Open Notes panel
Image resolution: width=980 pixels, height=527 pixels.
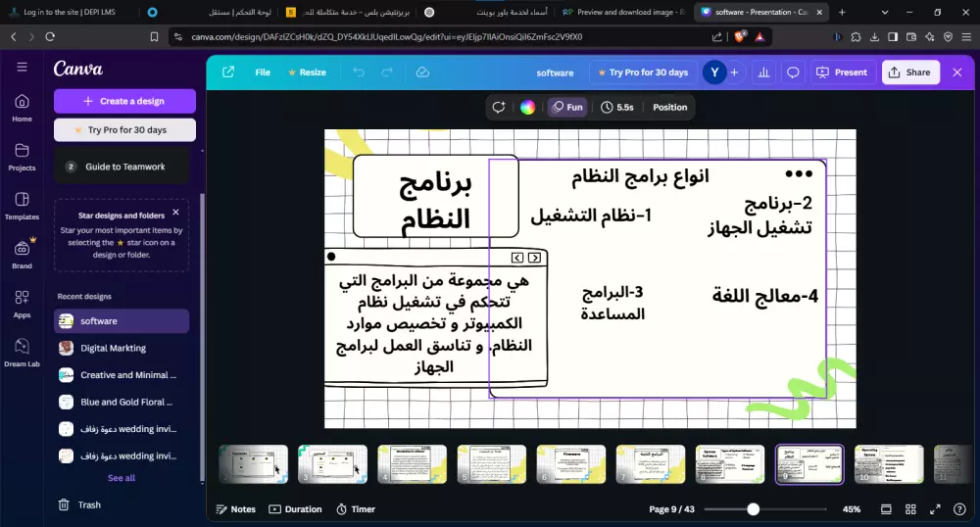(235, 509)
